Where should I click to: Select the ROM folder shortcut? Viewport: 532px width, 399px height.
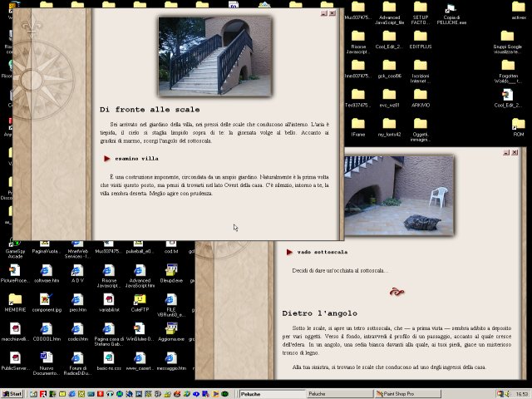[518, 127]
